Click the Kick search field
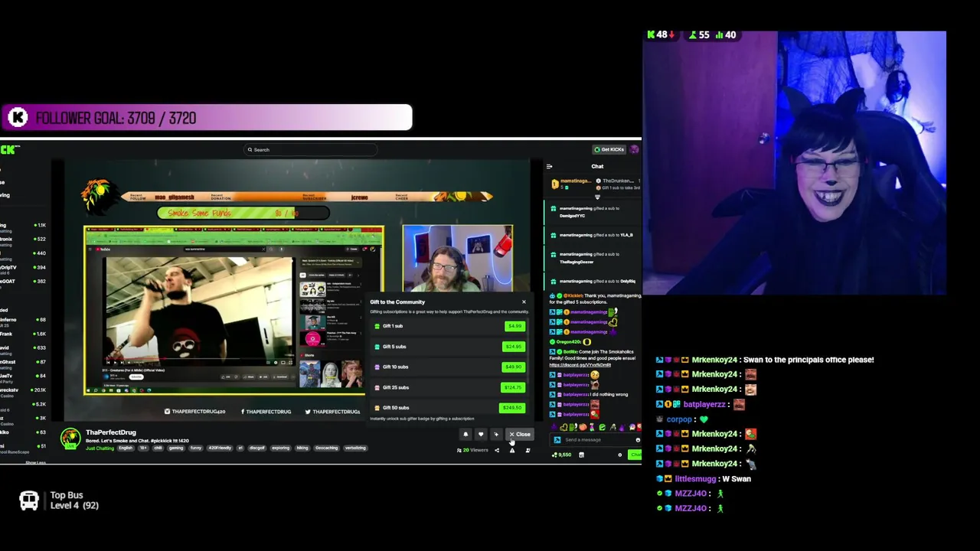Viewport: 980px width, 551px height. click(x=310, y=150)
